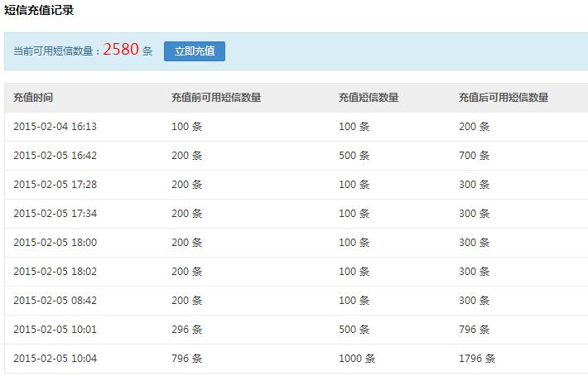Click the 当前可用短信数量 label
This screenshot has height=386, width=588.
[56, 51]
